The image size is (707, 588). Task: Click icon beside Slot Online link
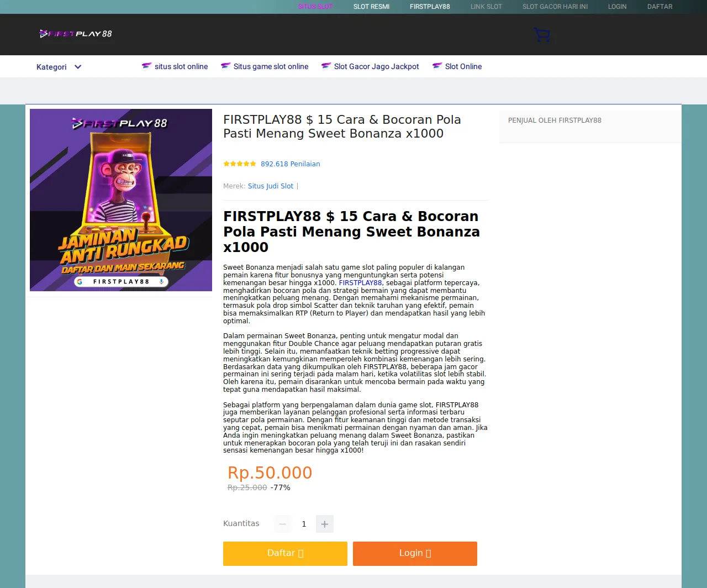pyautogui.click(x=437, y=66)
